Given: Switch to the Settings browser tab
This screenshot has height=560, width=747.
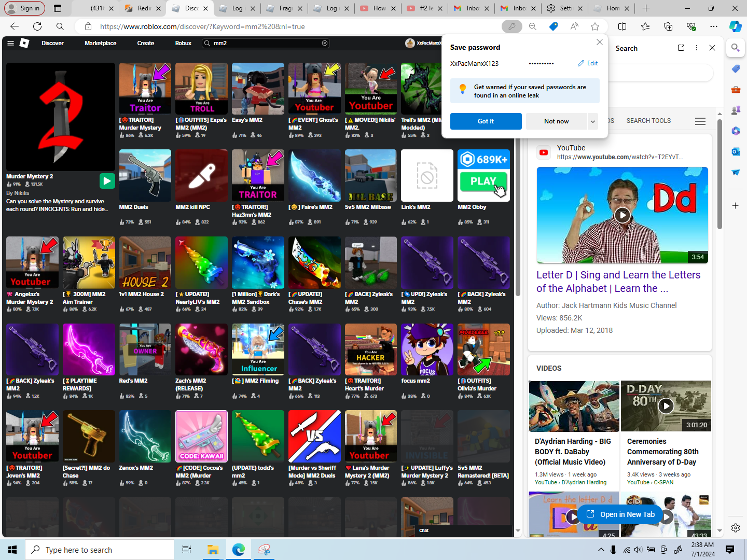Looking at the screenshot, I should [564, 8].
